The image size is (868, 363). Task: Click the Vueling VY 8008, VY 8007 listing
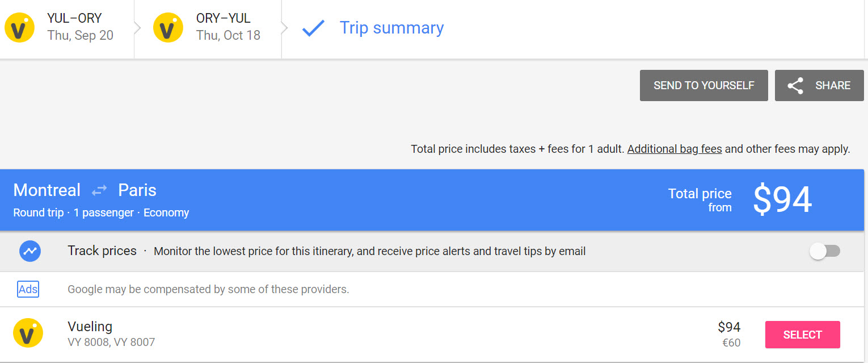(x=111, y=334)
